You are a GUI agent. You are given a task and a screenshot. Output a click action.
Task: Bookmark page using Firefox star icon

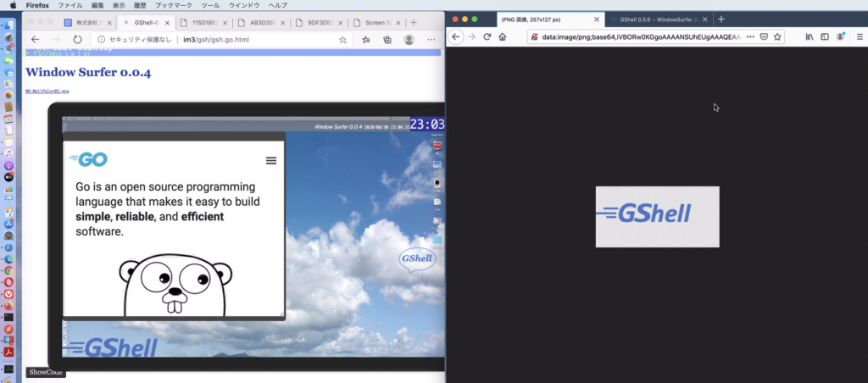coord(777,36)
